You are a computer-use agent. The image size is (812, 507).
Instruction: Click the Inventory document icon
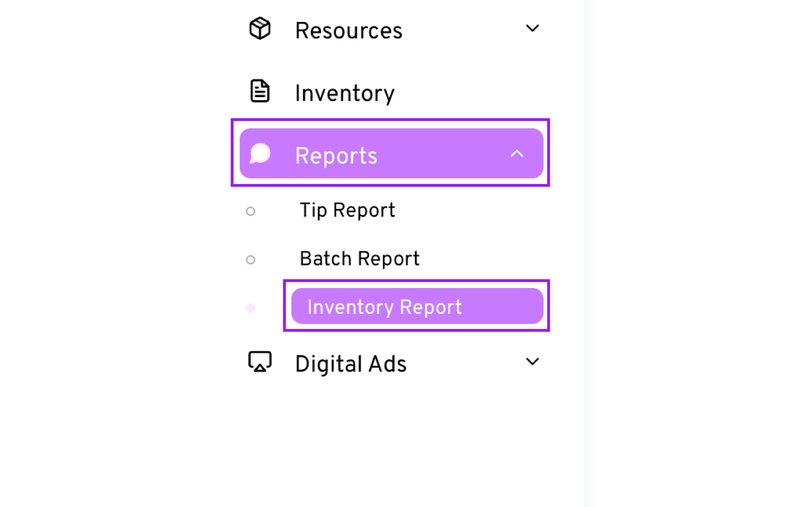[260, 91]
